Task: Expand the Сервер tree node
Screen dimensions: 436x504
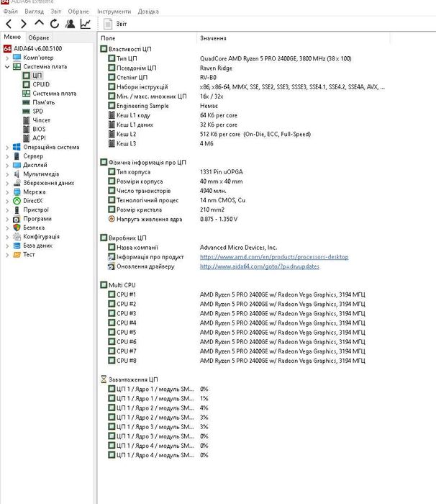Action: pyautogui.click(x=7, y=156)
